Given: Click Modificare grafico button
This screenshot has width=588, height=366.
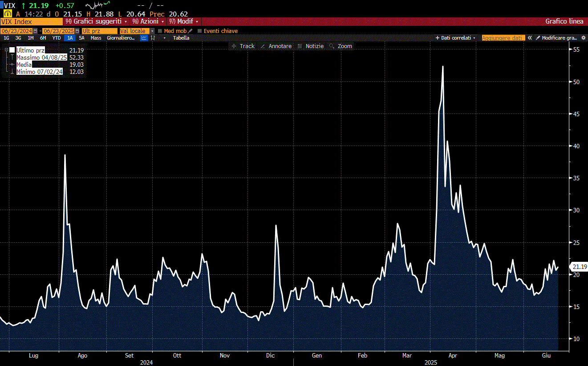Looking at the screenshot, I should (556, 38).
